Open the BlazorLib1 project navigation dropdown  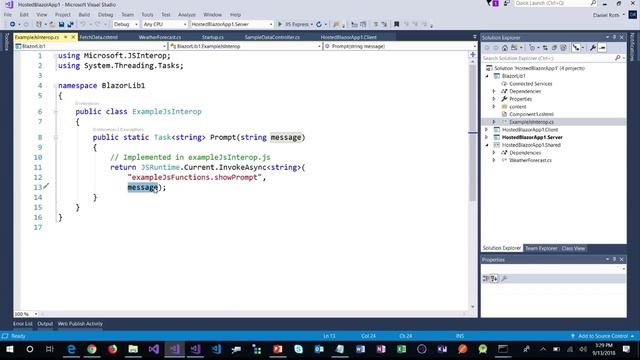click(90, 47)
